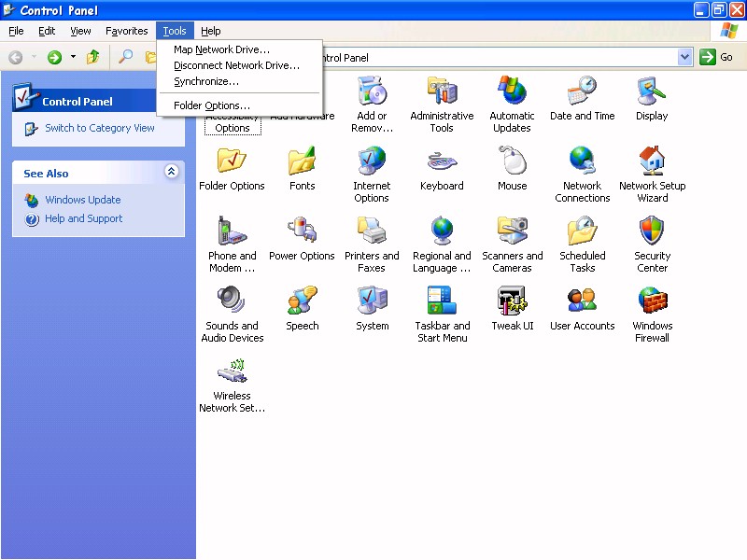Open the View menu

click(80, 31)
